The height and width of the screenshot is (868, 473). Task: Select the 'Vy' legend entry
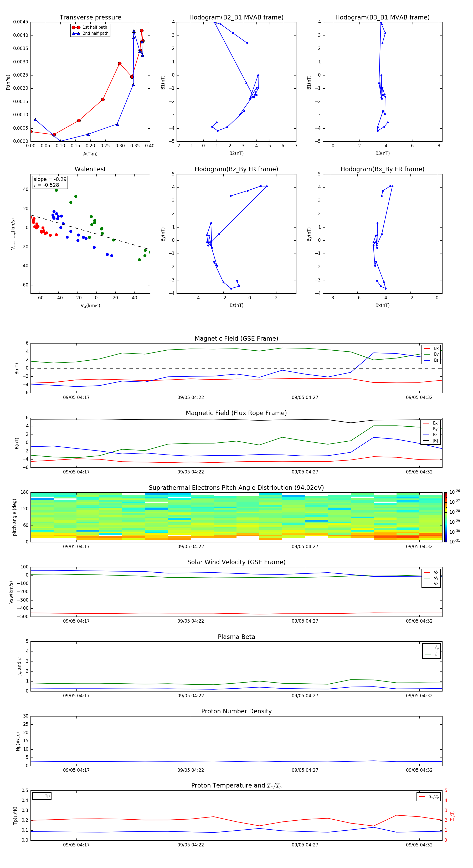pos(431,578)
